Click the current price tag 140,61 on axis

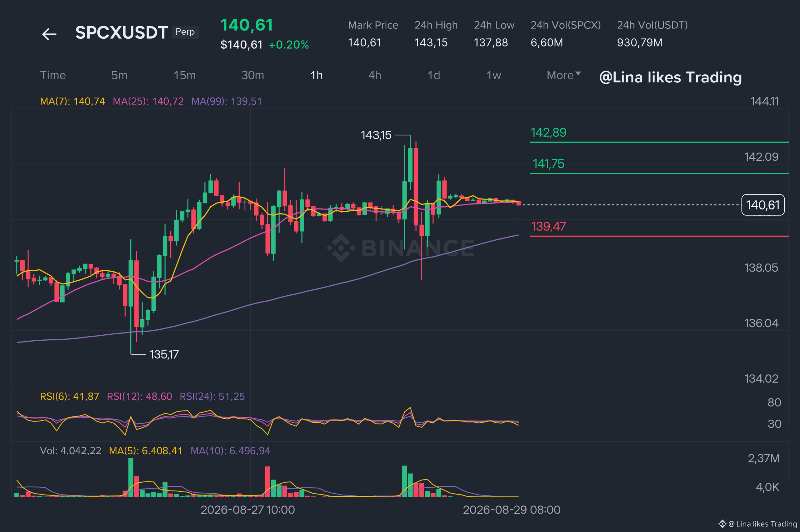pyautogui.click(x=762, y=205)
